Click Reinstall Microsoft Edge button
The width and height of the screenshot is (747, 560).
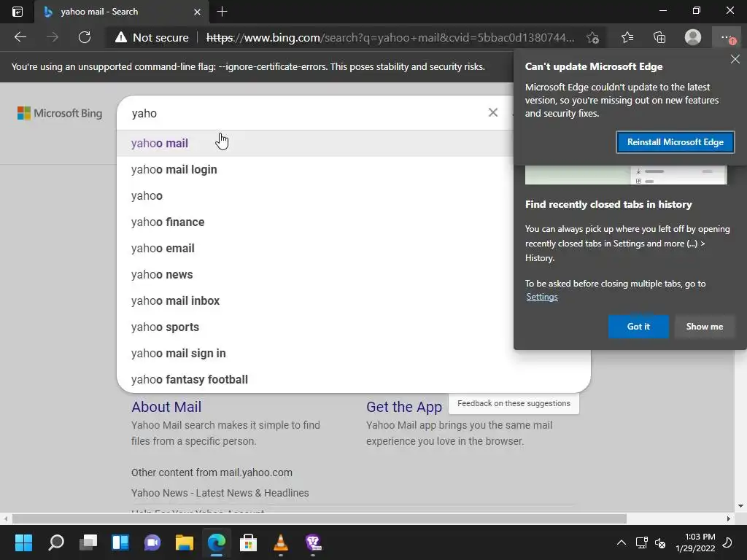pos(675,142)
